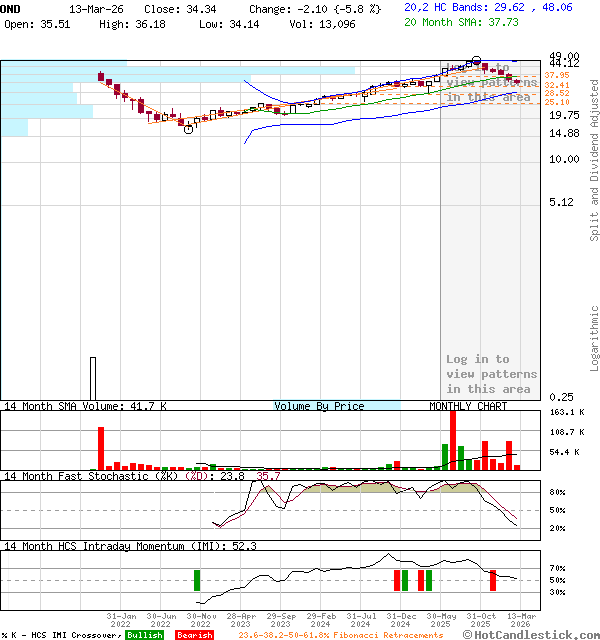600x640 pixels.
Task: Click the last red IMI crossover bar in late 2025
Action: point(492,580)
